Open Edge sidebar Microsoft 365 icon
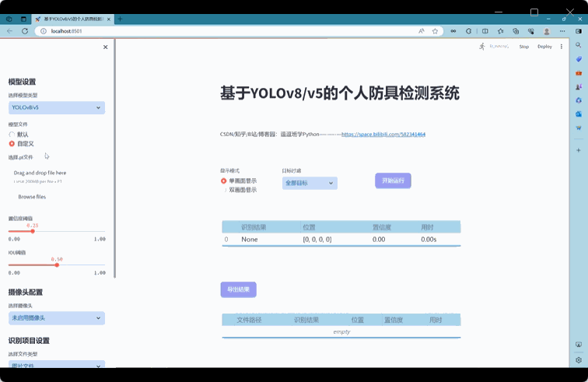The image size is (588, 382). 579,100
